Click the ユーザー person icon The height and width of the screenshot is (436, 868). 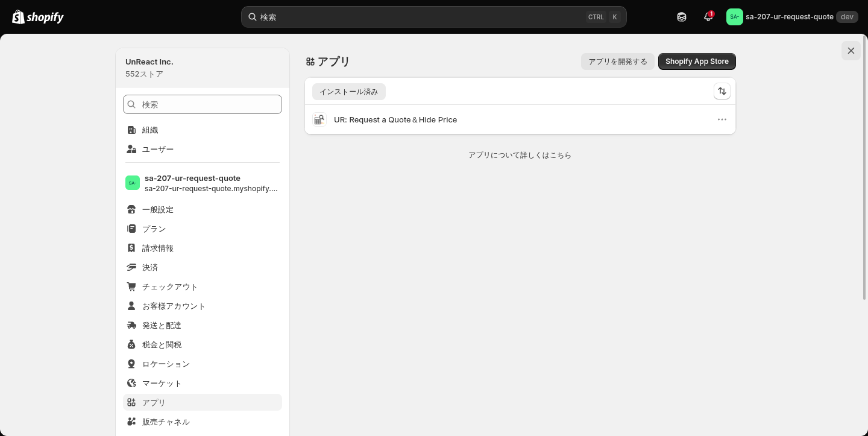pos(131,149)
